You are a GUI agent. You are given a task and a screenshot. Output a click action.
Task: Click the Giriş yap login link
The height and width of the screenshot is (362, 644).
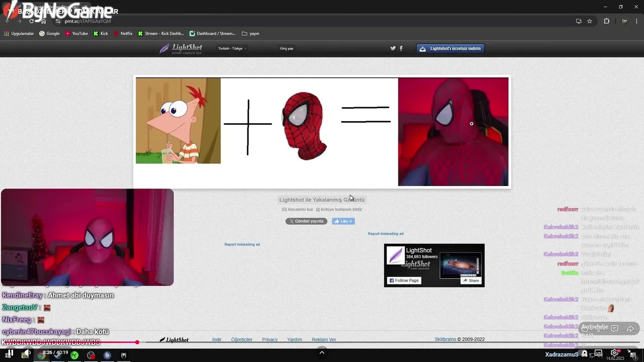(x=286, y=49)
